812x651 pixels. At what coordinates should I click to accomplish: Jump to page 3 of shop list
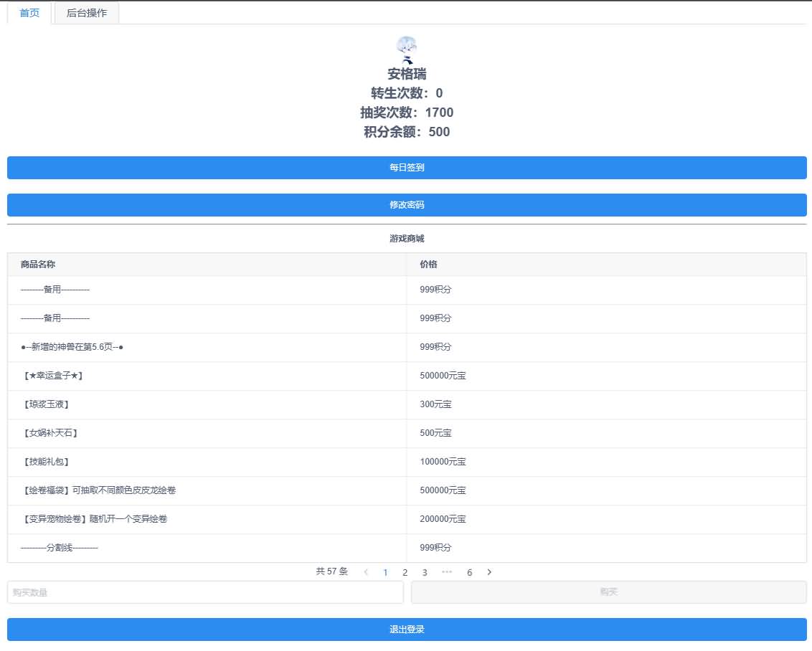pyautogui.click(x=425, y=572)
